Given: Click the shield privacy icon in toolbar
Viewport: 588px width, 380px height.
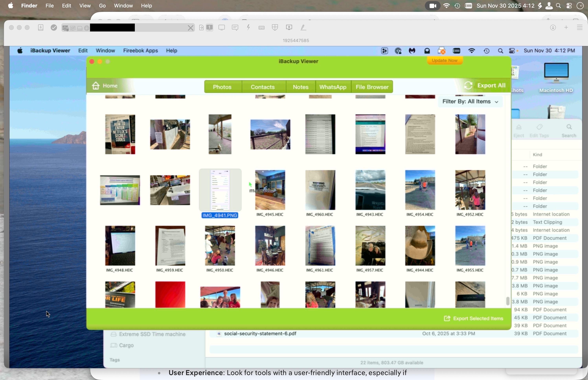Looking at the screenshot, I should coord(275,27).
